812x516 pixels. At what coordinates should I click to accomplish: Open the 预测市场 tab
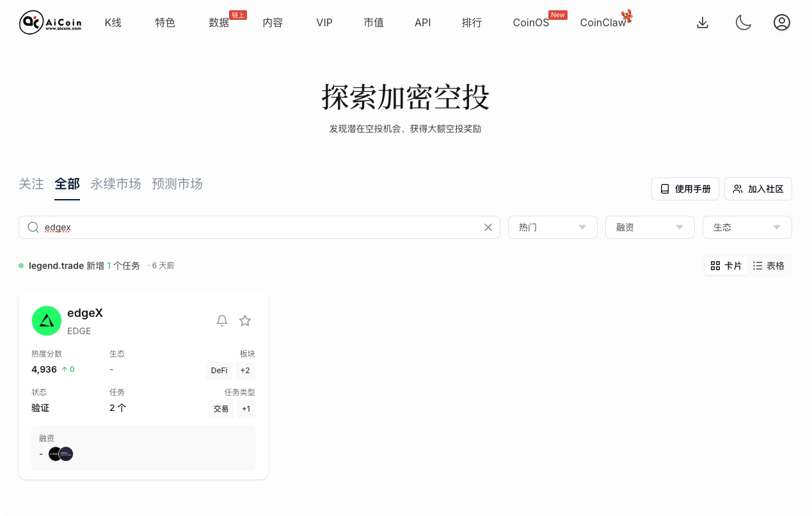pos(177,184)
